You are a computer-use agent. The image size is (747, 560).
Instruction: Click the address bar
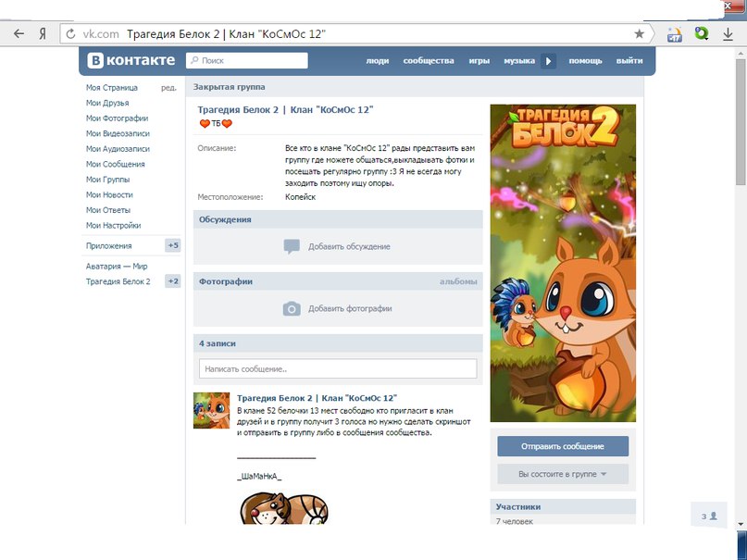[x=355, y=34]
